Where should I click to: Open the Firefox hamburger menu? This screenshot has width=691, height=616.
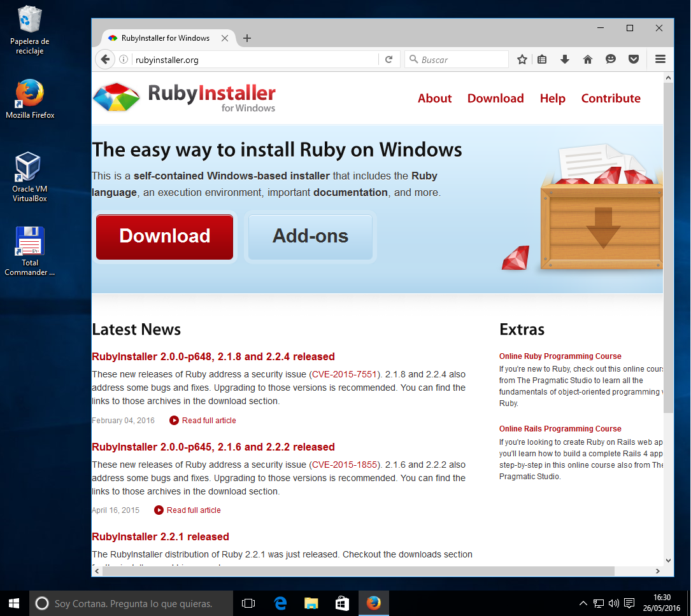(x=660, y=59)
